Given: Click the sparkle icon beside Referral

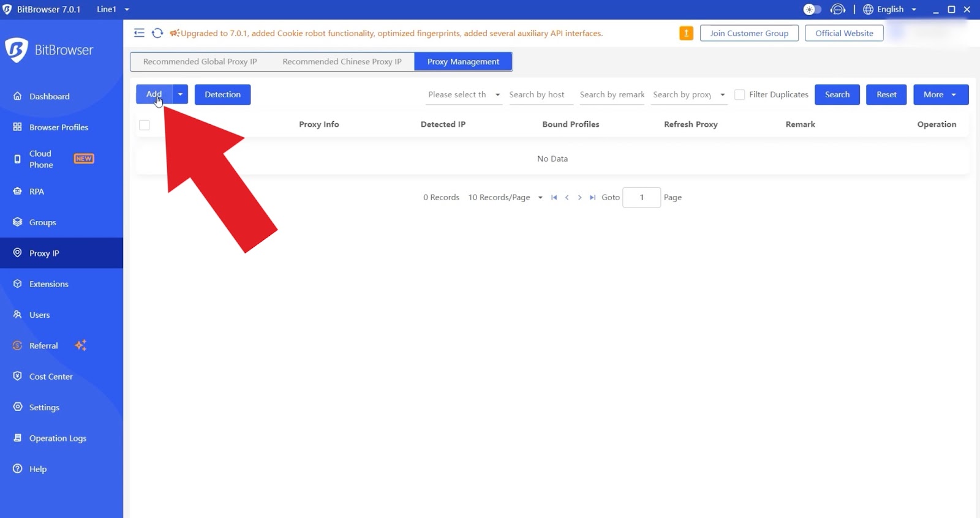Looking at the screenshot, I should [x=80, y=345].
